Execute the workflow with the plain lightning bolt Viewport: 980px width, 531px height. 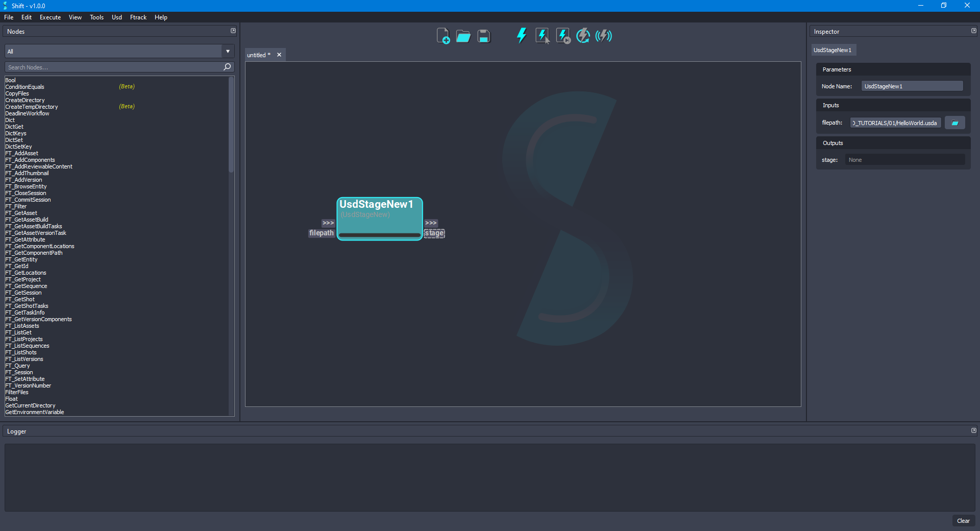tap(521, 36)
